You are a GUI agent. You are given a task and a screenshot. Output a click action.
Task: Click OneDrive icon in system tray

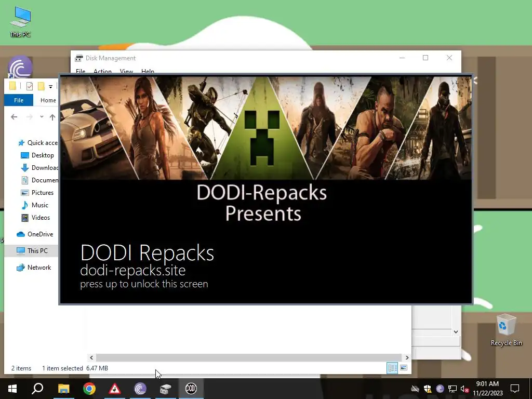coord(415,389)
